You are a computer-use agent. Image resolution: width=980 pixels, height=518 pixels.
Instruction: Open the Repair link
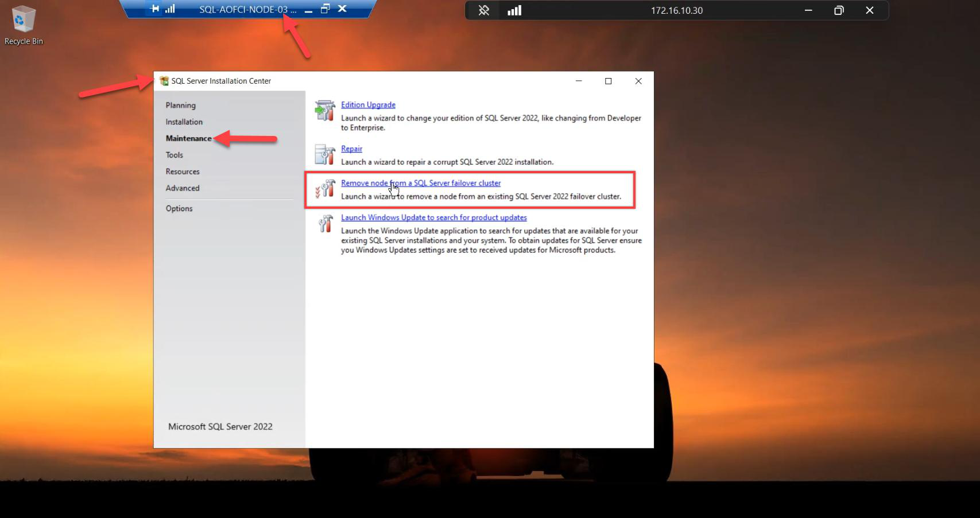click(x=351, y=149)
